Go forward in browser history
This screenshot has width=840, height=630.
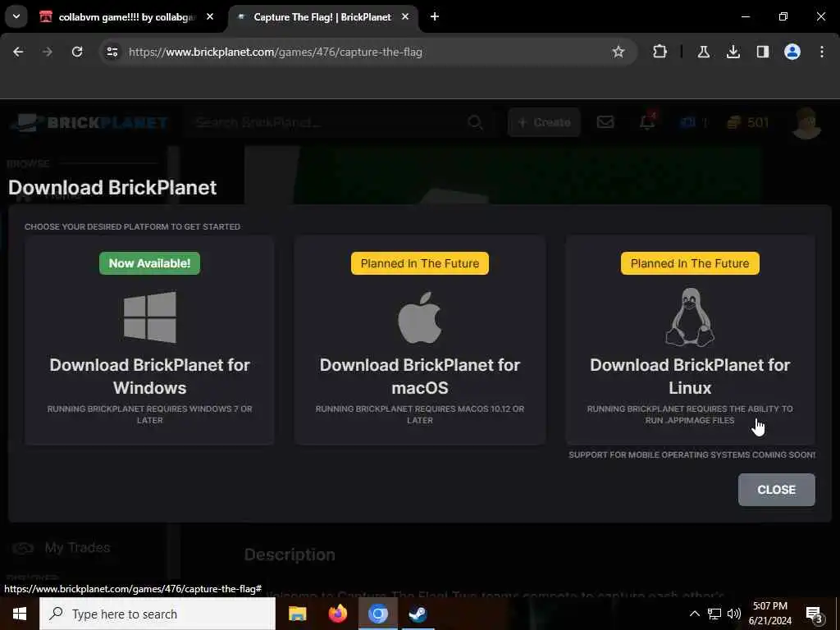[x=48, y=52]
